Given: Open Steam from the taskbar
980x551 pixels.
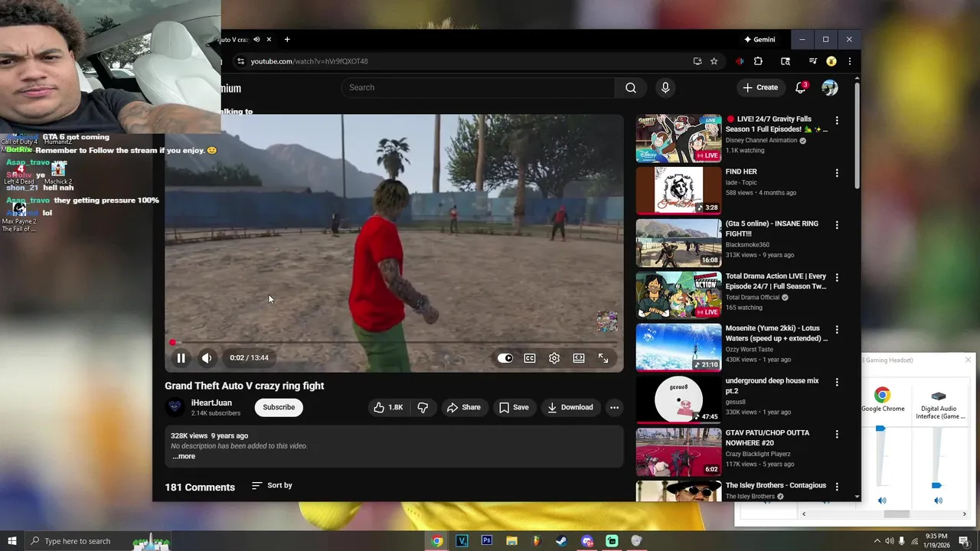Looking at the screenshot, I should pyautogui.click(x=561, y=541).
